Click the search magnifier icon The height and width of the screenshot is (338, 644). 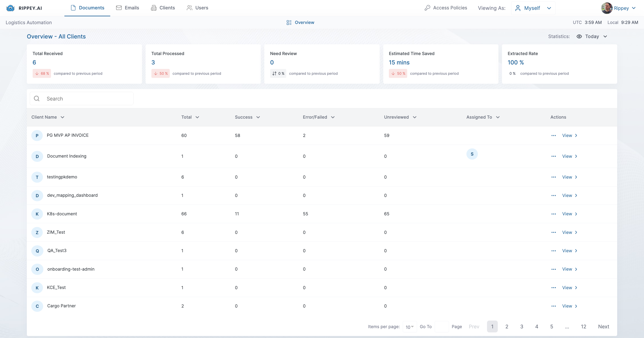click(x=37, y=98)
